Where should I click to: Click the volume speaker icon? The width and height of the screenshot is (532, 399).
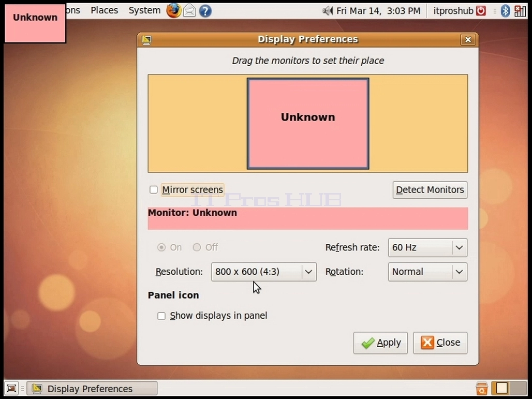click(328, 11)
